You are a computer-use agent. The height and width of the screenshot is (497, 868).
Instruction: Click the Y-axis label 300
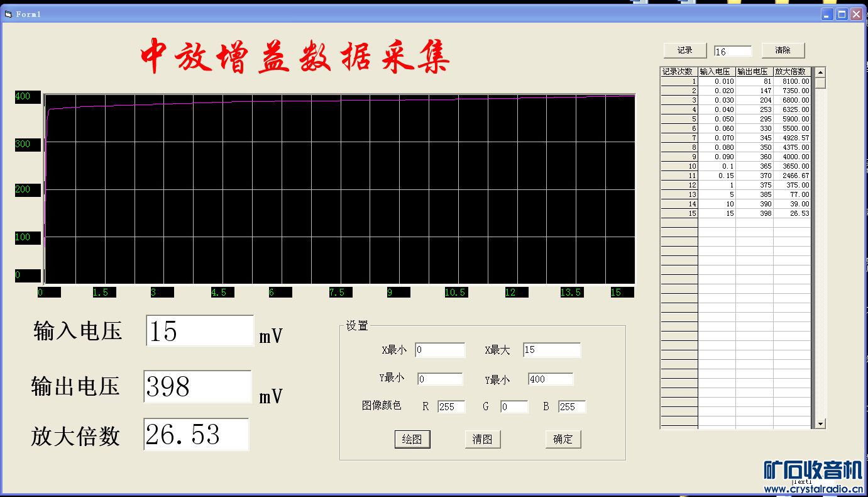pyautogui.click(x=28, y=144)
